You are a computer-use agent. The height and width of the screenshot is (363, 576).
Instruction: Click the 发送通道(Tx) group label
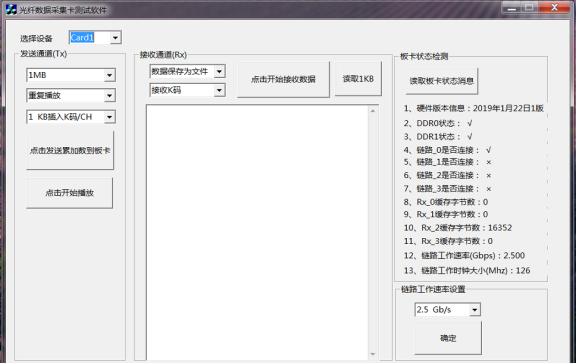point(43,54)
